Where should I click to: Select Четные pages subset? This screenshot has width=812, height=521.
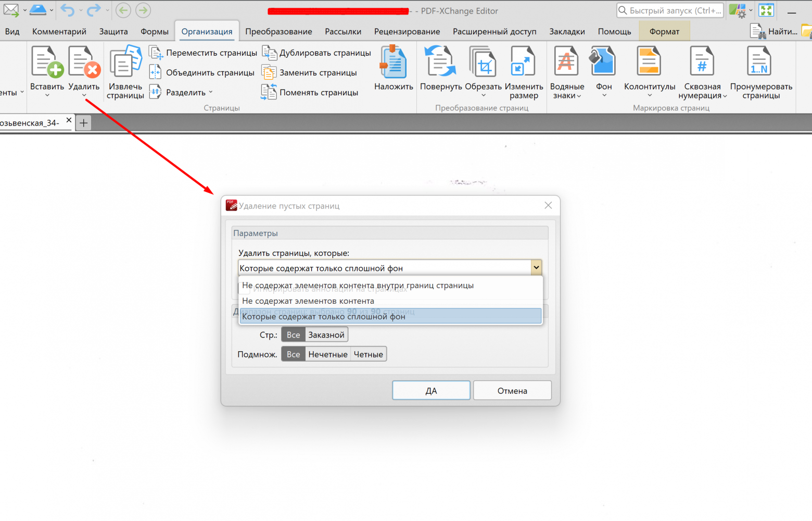point(369,354)
